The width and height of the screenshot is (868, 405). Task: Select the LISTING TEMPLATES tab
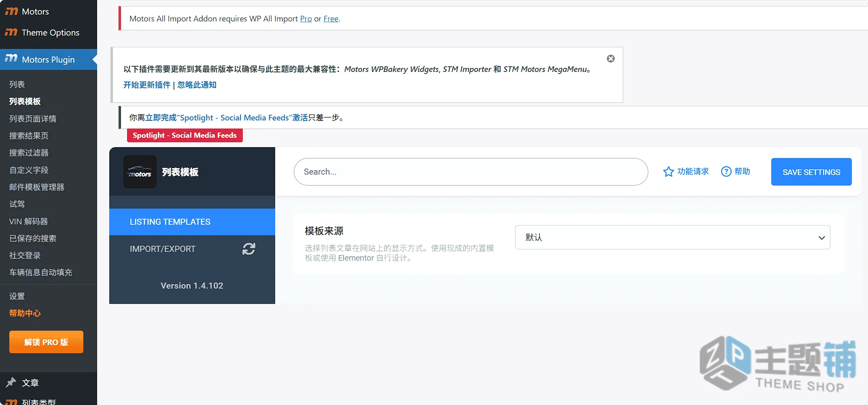[192, 222]
